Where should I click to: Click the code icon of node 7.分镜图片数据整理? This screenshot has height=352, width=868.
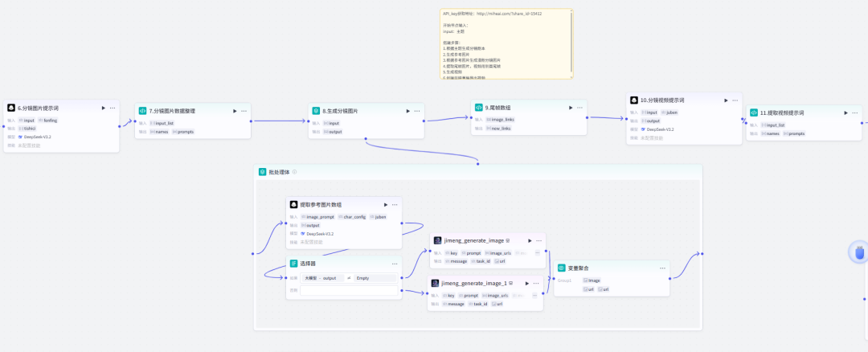coord(143,111)
